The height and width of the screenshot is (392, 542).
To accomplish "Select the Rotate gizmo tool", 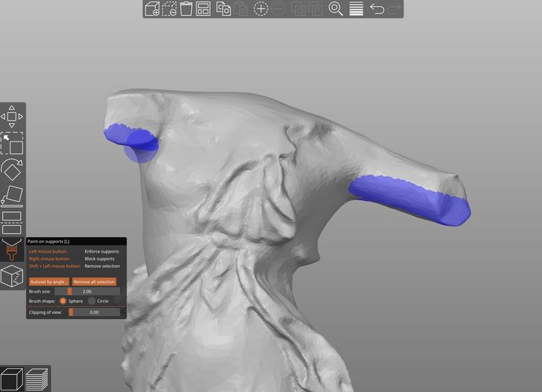I will click(x=11, y=169).
